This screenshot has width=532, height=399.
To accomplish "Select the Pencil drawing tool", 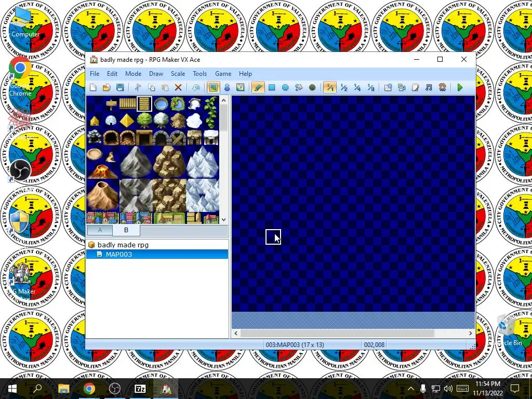I will pos(258,87).
